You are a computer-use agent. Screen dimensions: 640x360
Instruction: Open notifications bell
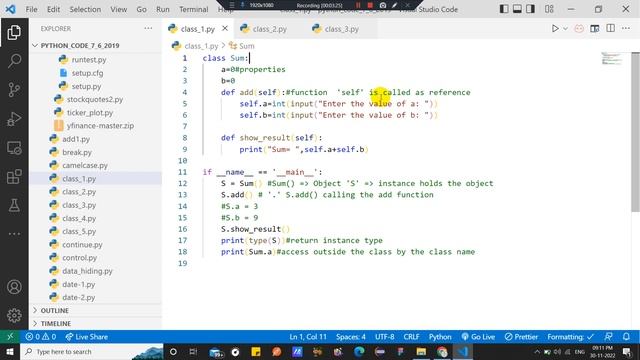pyautogui.click(x=626, y=337)
